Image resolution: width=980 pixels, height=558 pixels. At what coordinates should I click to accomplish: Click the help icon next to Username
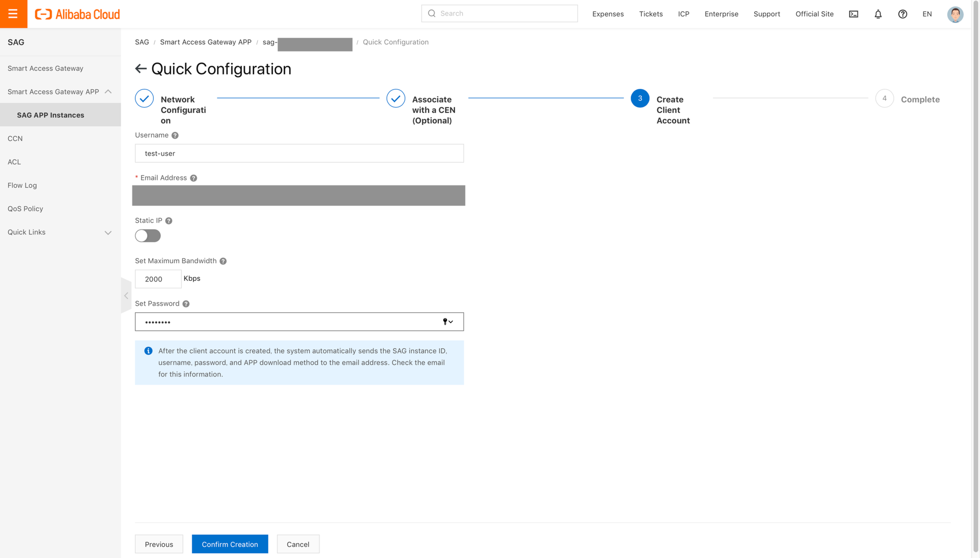point(175,135)
